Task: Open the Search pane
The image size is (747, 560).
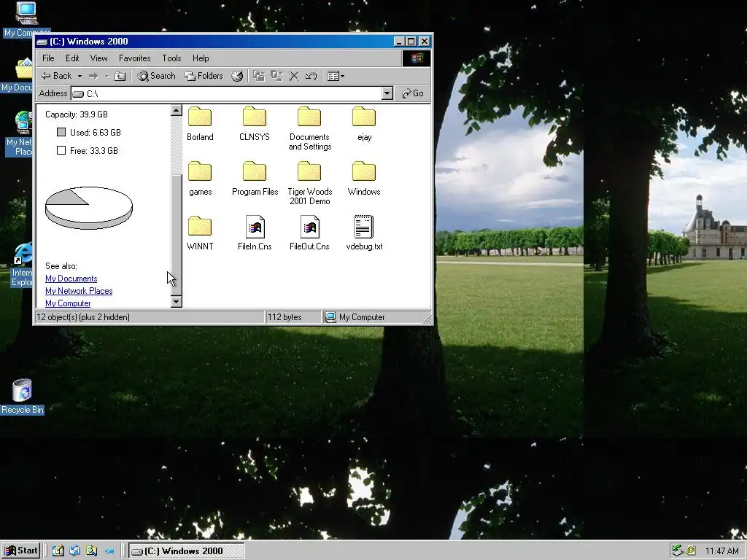Action: pos(157,76)
